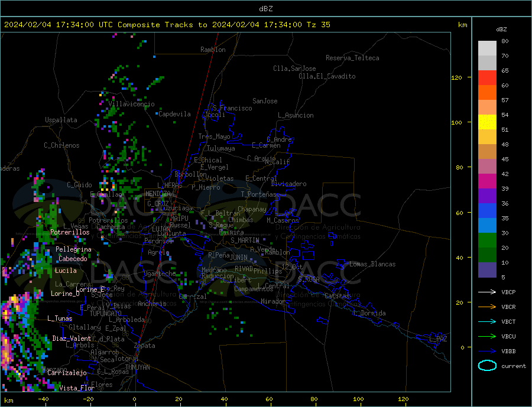Click the gray 70 dBZ color swatch
Image resolution: width=532 pixels, height=407 pixels.
(487, 63)
